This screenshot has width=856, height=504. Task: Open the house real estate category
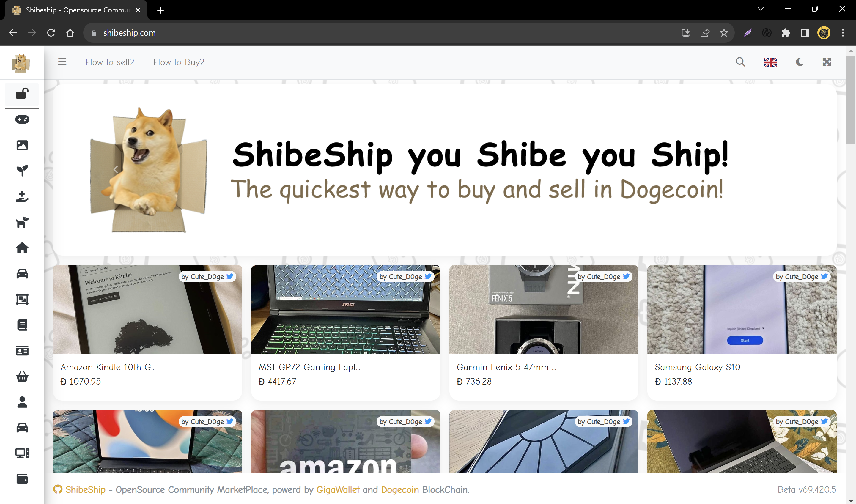[x=22, y=248]
